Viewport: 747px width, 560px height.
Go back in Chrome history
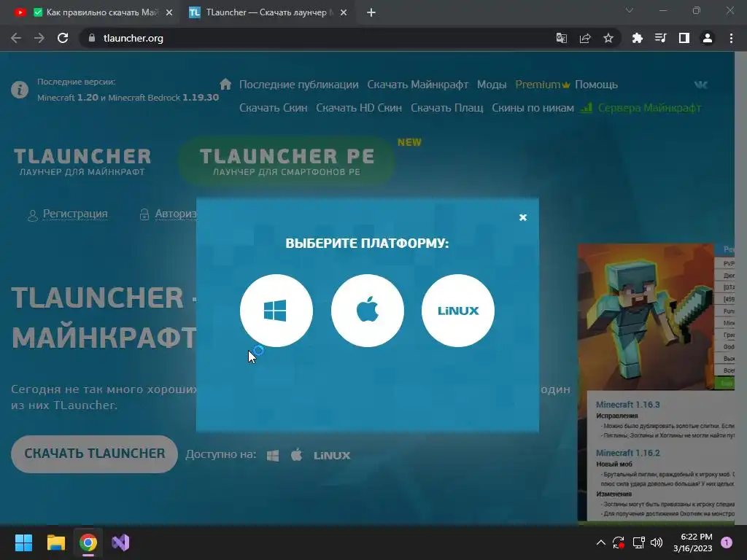pyautogui.click(x=16, y=38)
